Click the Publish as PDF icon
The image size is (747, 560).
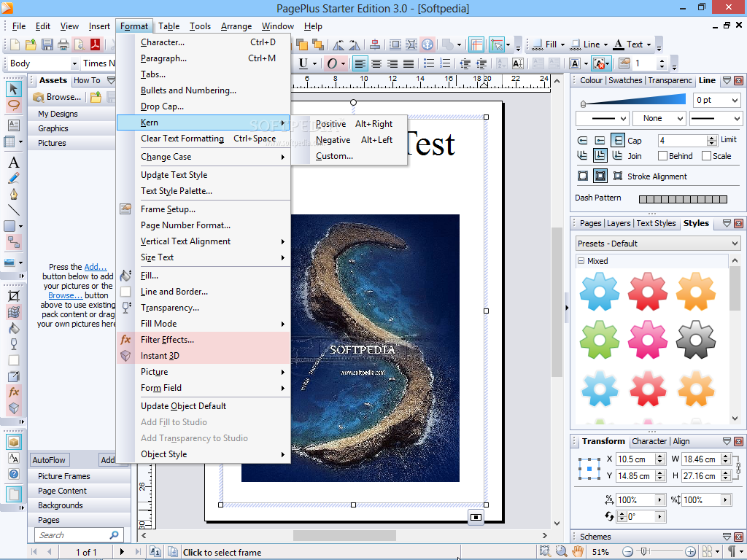[x=94, y=44]
